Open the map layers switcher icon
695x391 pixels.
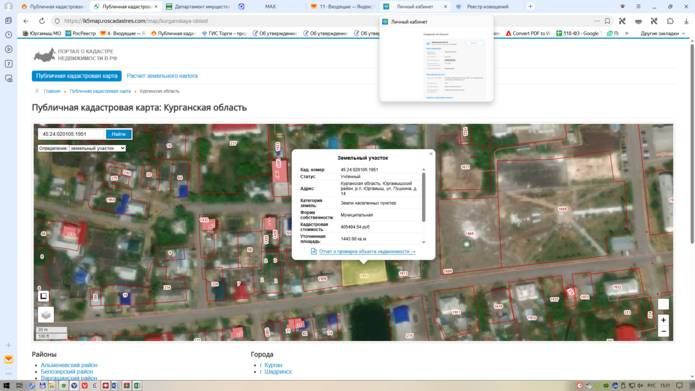click(x=46, y=314)
